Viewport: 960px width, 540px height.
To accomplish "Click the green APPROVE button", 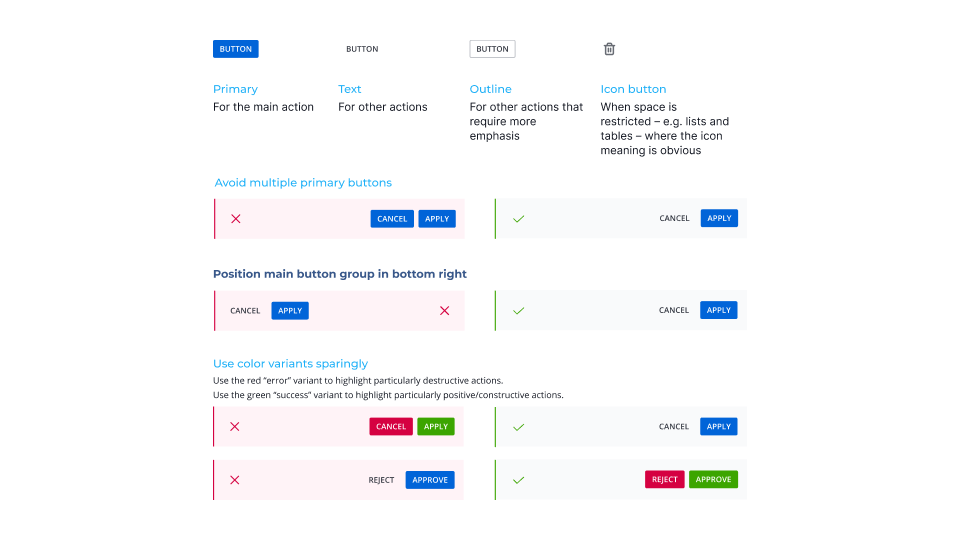I will [713, 479].
